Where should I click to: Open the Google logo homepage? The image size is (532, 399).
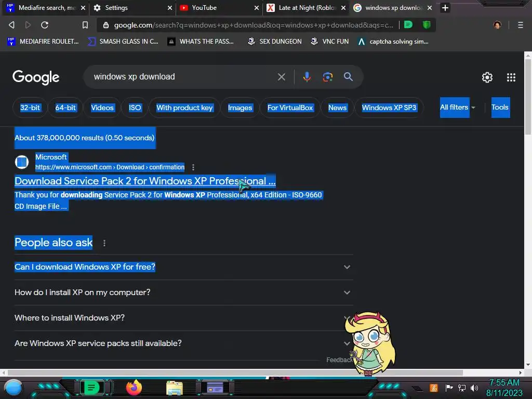36,77
